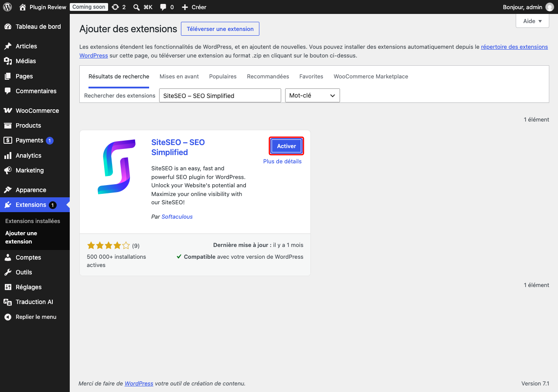The height and width of the screenshot is (392, 558).
Task: Open the Mot-clé search type dropdown
Action: pyautogui.click(x=312, y=95)
